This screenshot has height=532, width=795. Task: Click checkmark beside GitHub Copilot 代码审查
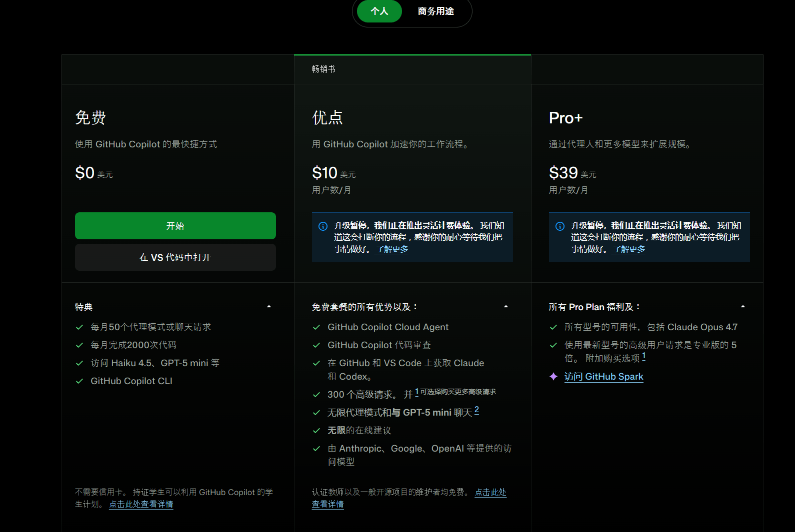316,345
